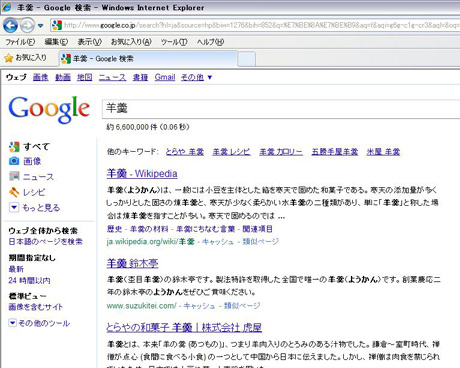Click the すべて label in sidebar
460x368 pixels.
click(37, 147)
